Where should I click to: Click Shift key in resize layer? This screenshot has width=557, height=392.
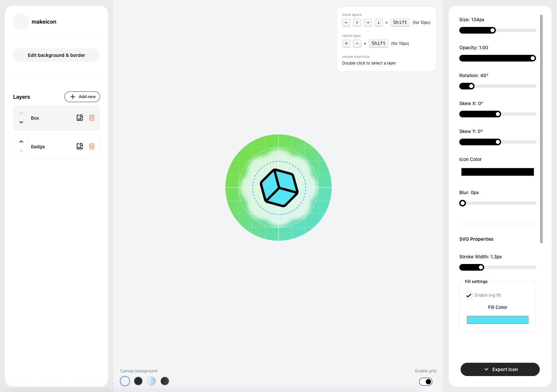379,44
